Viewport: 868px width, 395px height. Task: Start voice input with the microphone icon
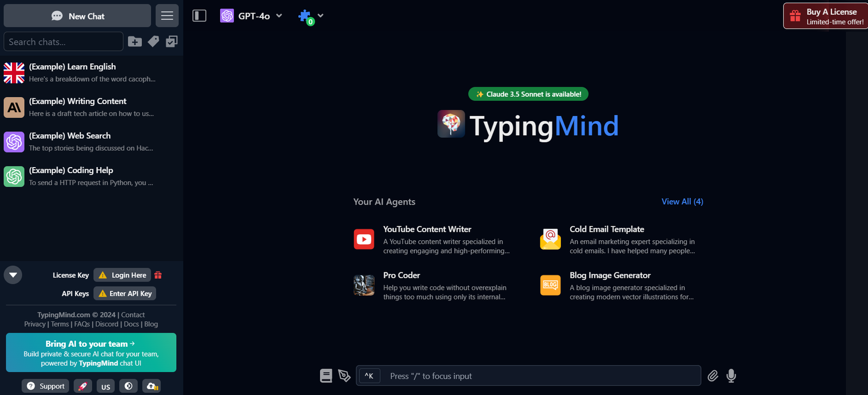point(731,375)
